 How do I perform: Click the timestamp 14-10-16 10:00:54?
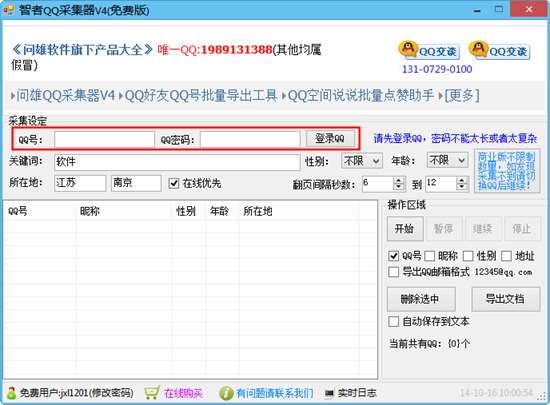pyautogui.click(x=496, y=393)
